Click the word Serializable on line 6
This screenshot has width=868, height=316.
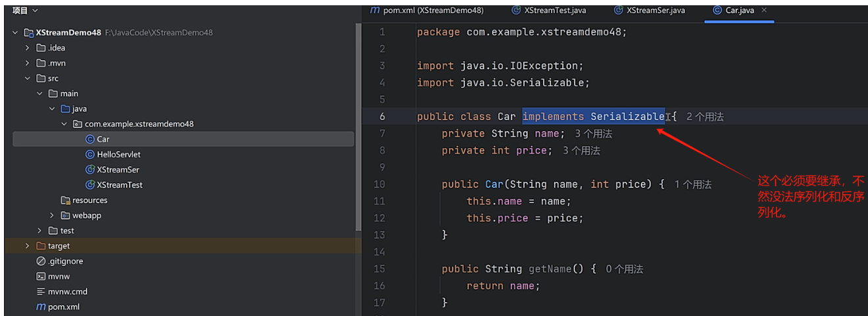click(x=627, y=117)
